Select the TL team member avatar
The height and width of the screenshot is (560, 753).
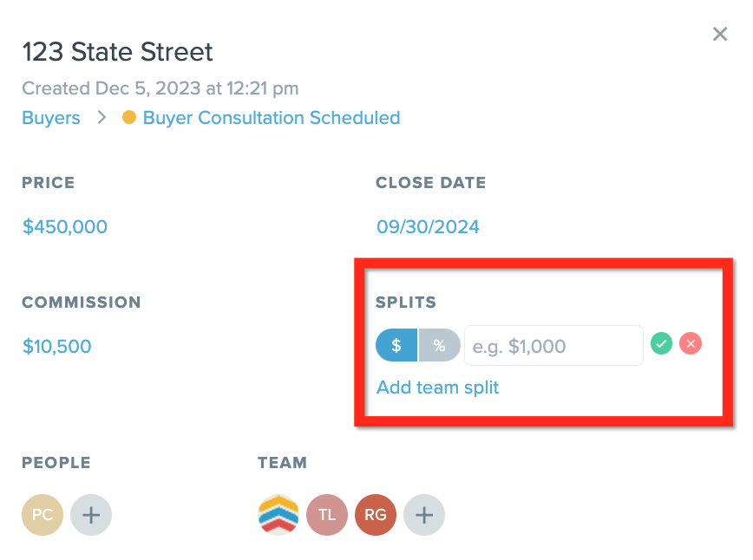click(327, 515)
